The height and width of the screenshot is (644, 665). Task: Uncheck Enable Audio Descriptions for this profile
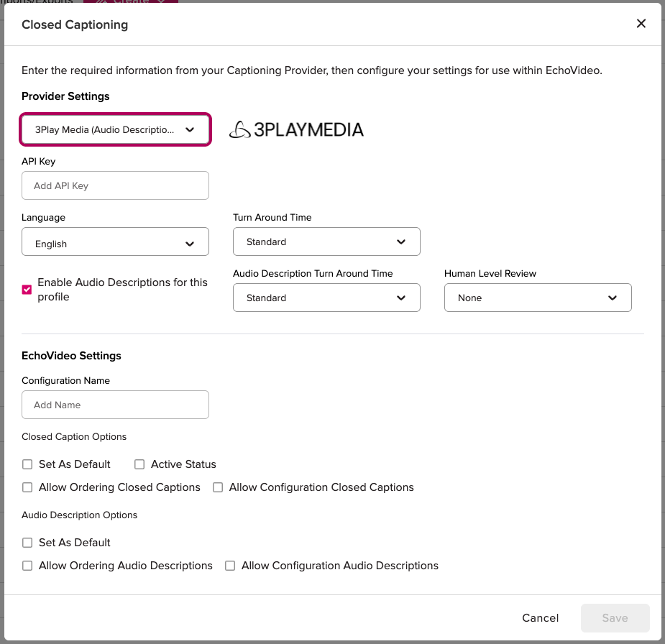pos(27,290)
